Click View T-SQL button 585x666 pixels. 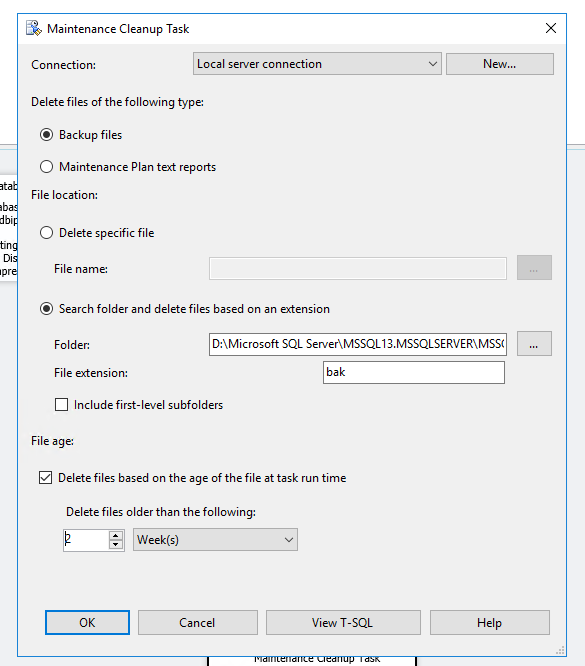click(343, 623)
